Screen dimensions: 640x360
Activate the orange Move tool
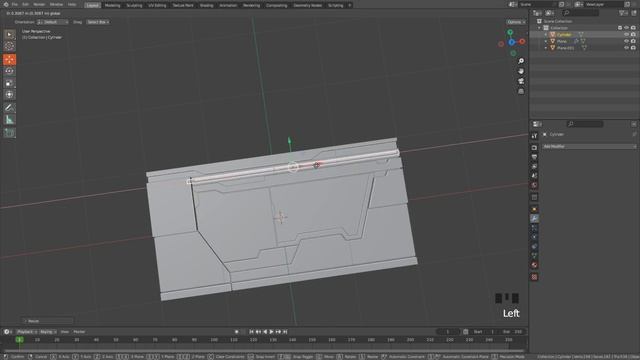9,60
